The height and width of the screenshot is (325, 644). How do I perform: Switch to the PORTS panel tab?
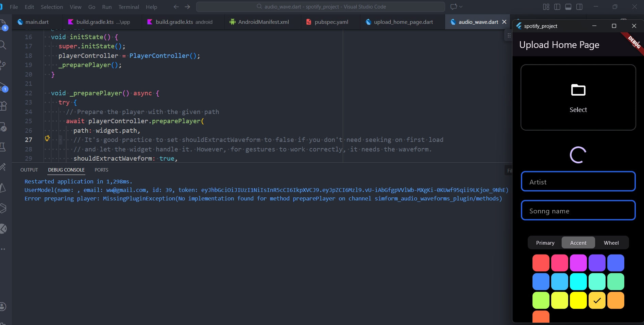click(x=101, y=170)
